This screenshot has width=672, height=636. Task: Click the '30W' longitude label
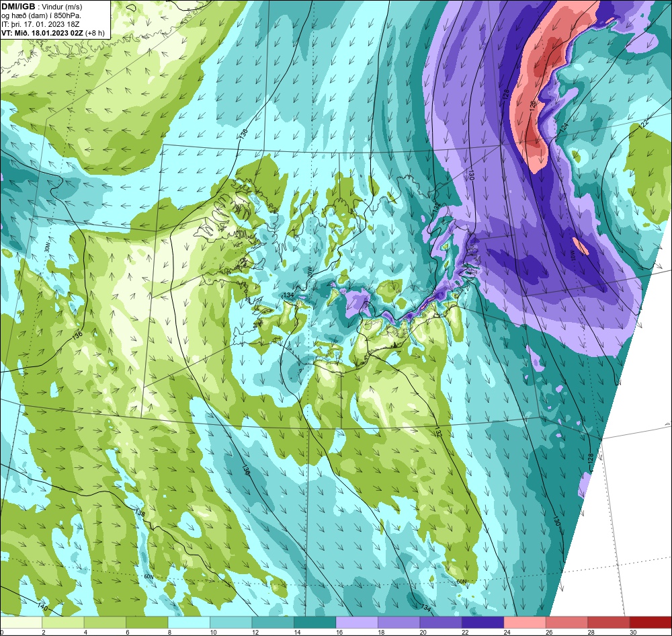47,247
